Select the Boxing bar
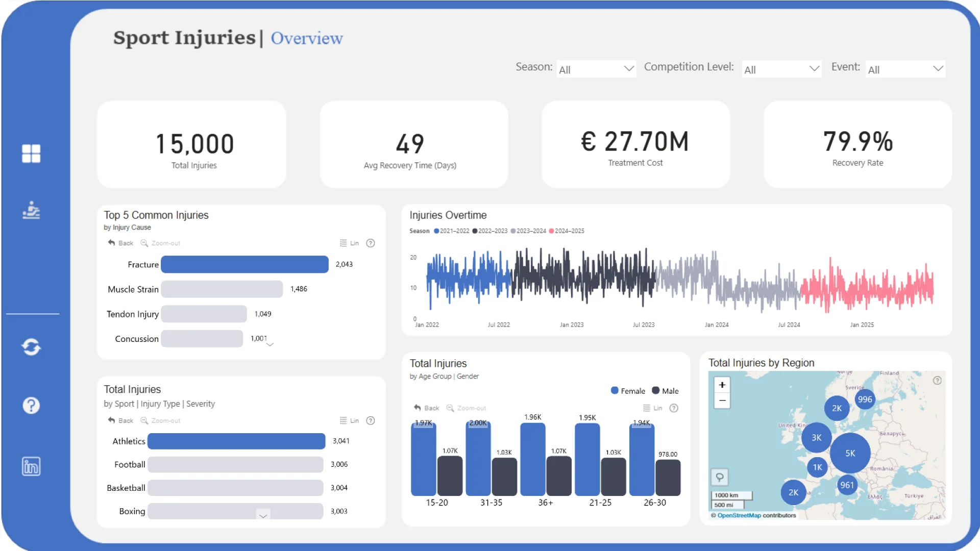Image resolution: width=980 pixels, height=551 pixels. (235, 511)
